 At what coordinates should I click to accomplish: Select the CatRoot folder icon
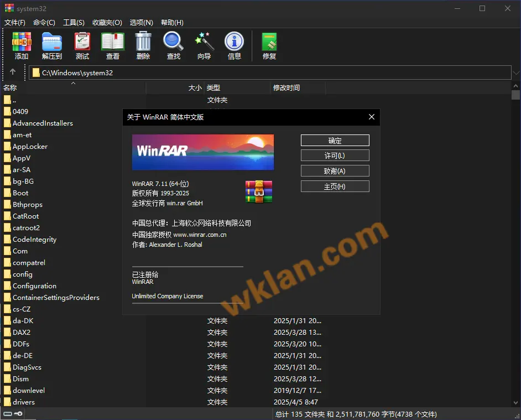(7, 216)
